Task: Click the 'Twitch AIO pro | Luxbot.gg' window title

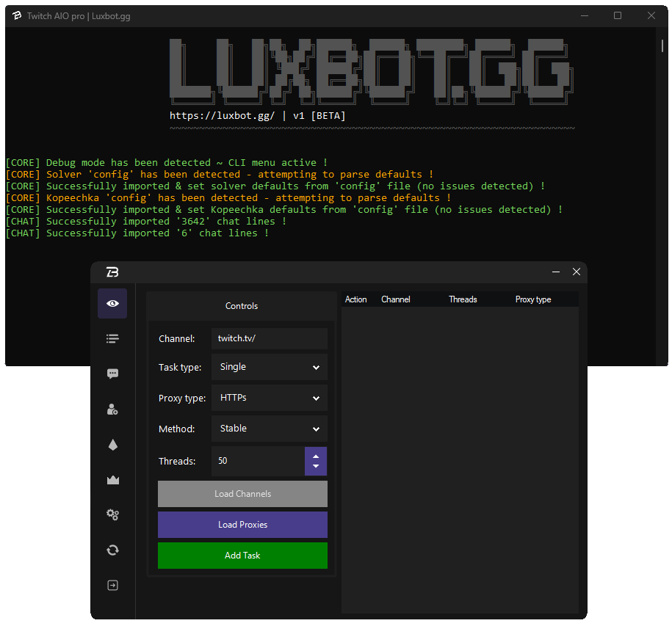Action: (79, 16)
